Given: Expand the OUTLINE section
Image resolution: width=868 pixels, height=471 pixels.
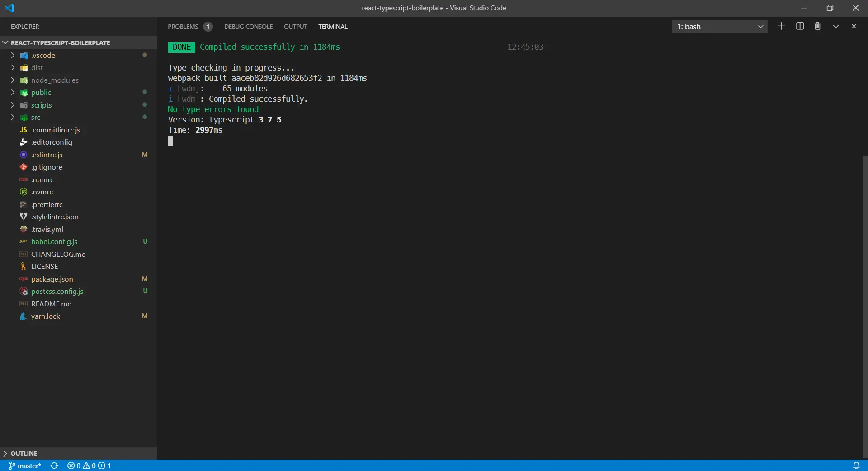Looking at the screenshot, I should tap(78, 453).
